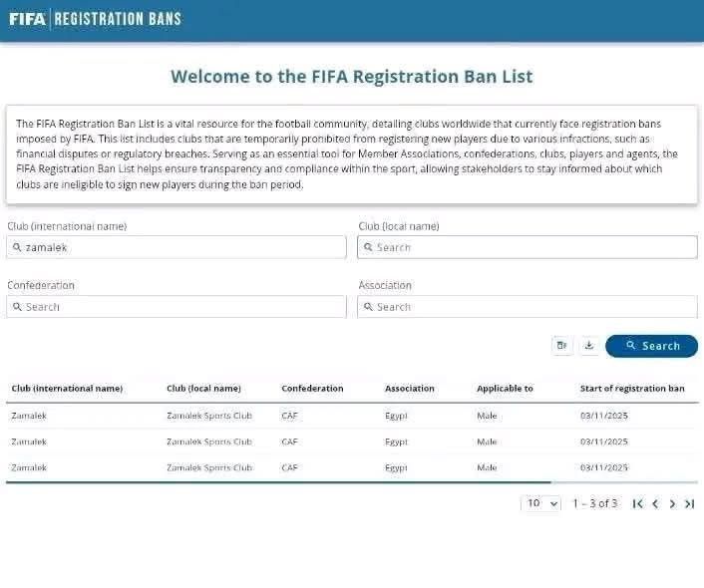Click the column settings icon beside download
The height and width of the screenshot is (588, 704).
coord(562,346)
